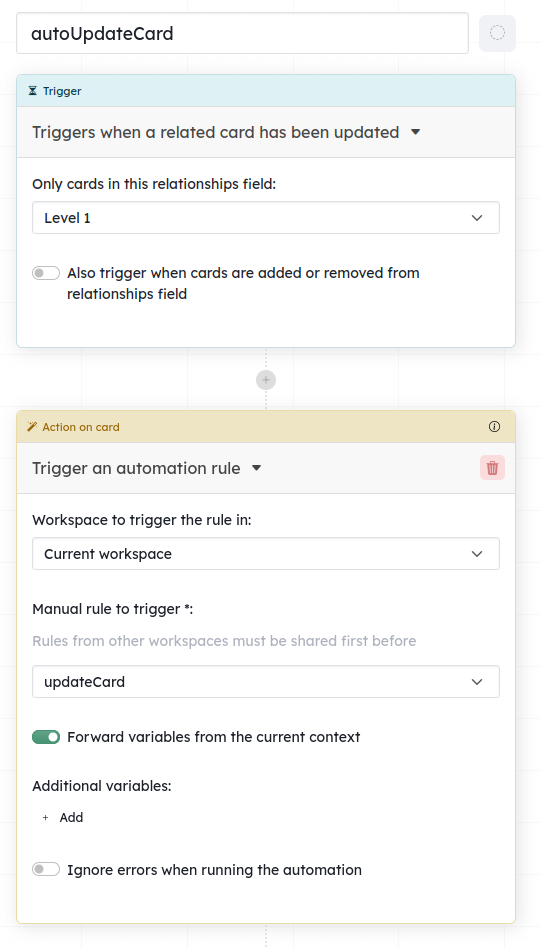Delete the action with the red trash icon
Screen dimensions: 541x949
pos(493,468)
